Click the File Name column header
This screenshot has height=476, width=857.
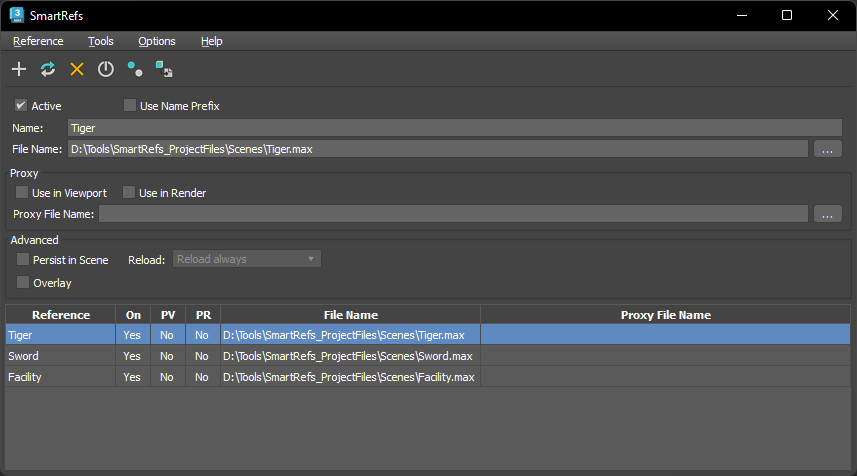pos(350,315)
